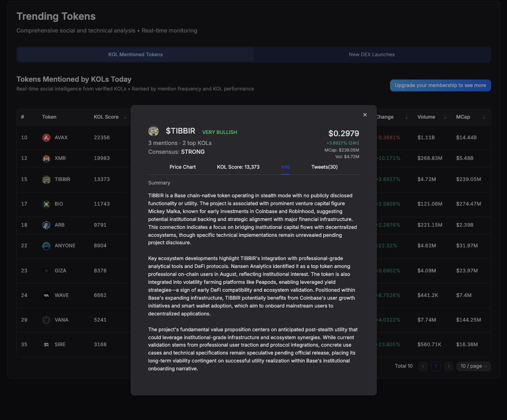Click the Token column header
This screenshot has height=420, width=507.
(49, 117)
